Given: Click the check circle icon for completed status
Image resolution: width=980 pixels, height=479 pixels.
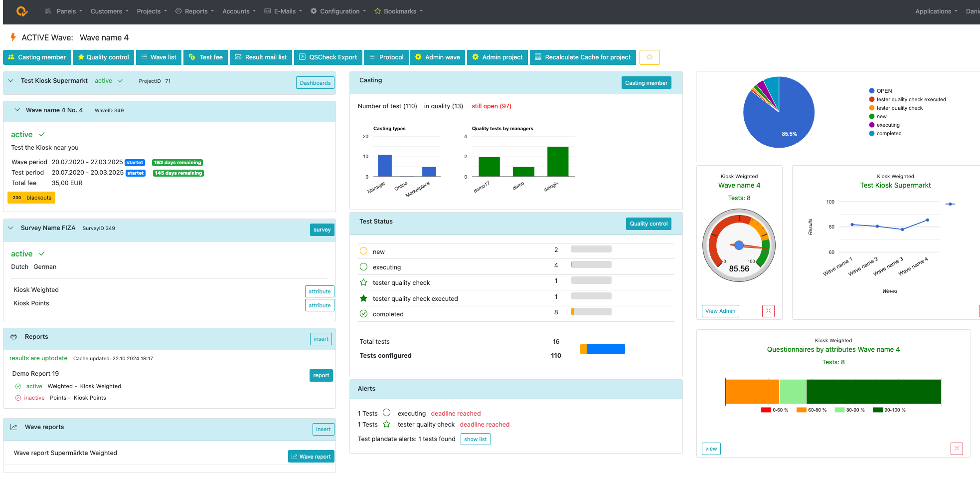Looking at the screenshot, I should tap(364, 314).
